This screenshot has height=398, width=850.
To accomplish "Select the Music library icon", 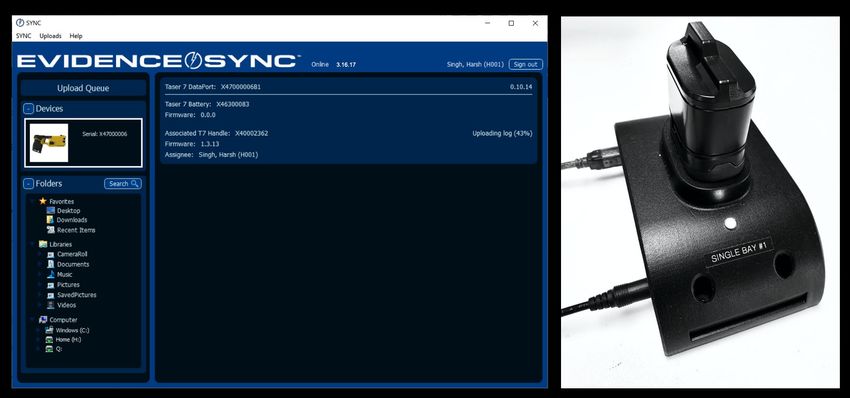I will [50, 274].
